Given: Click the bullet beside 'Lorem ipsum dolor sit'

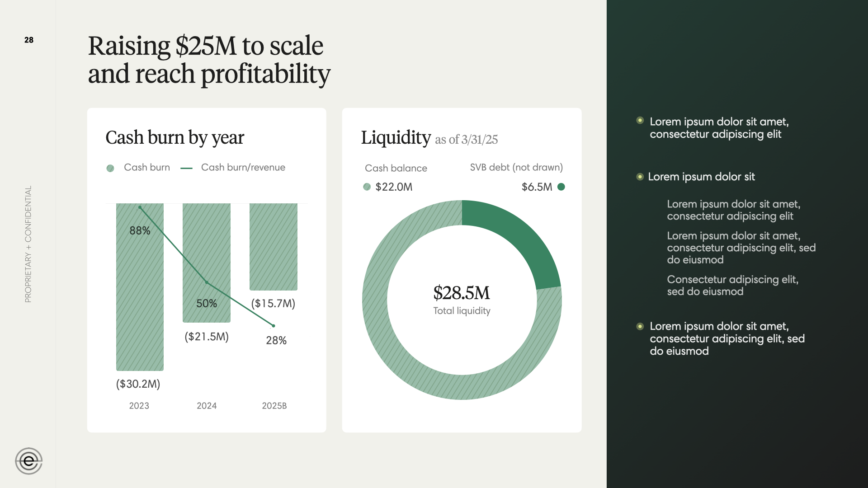Looking at the screenshot, I should 640,177.
